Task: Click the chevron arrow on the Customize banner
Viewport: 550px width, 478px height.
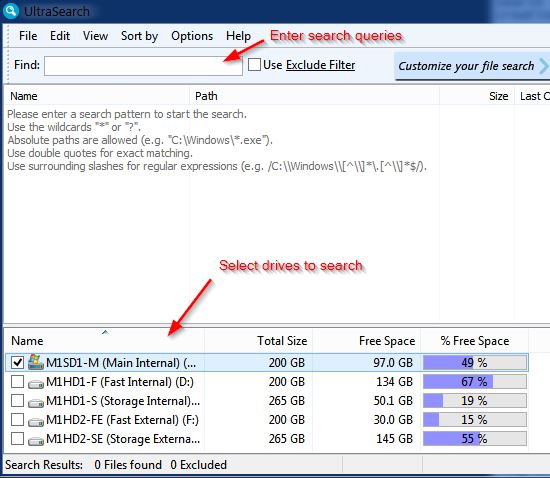Action: tap(544, 66)
